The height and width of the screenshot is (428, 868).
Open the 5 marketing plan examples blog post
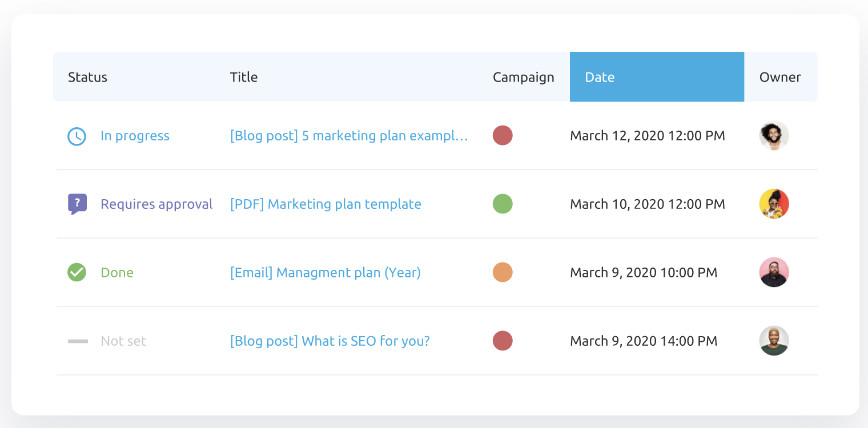coord(349,136)
